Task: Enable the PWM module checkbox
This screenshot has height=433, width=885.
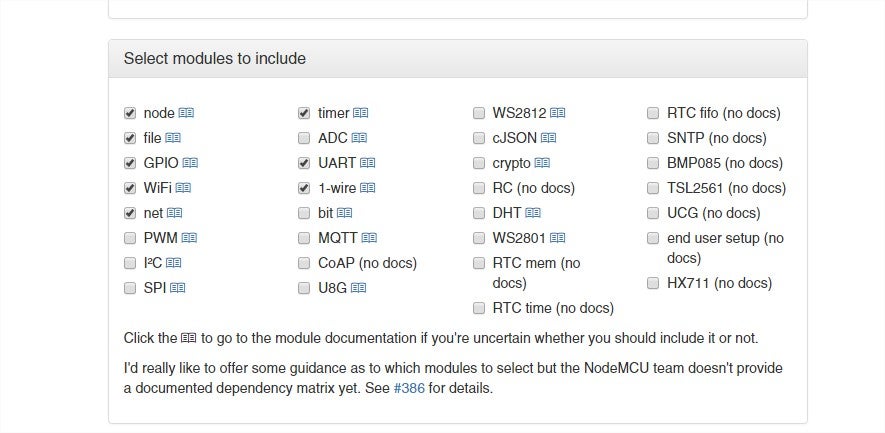Action: coord(130,238)
